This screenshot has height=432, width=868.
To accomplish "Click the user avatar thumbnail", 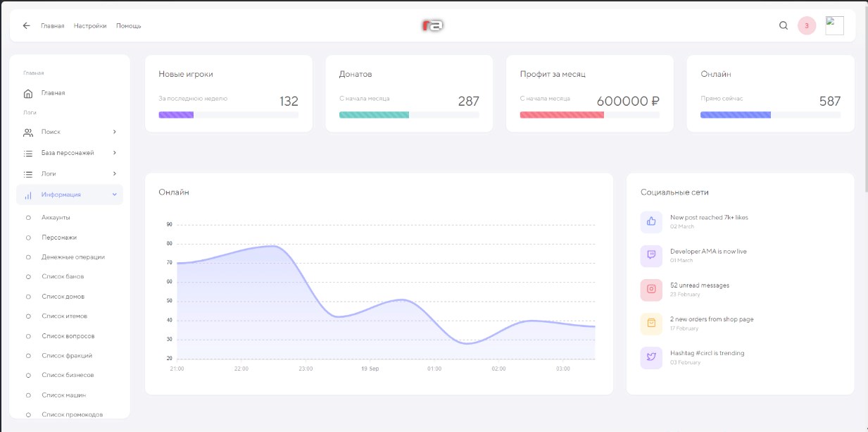I will pos(835,25).
